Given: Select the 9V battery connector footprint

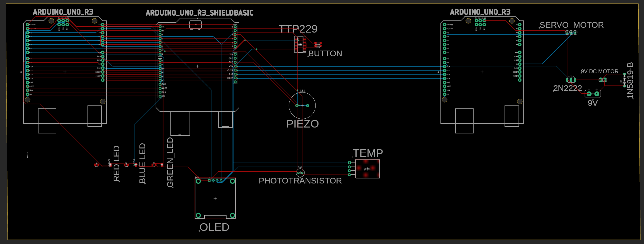Looking at the screenshot, I should pos(593,93).
